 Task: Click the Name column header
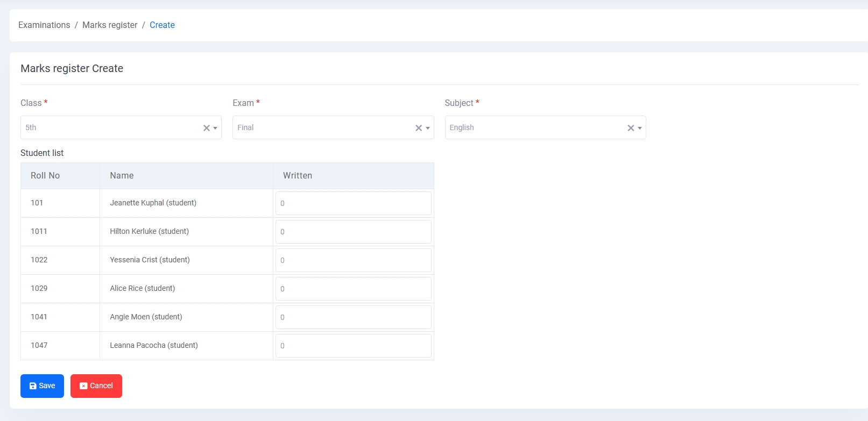pyautogui.click(x=122, y=176)
